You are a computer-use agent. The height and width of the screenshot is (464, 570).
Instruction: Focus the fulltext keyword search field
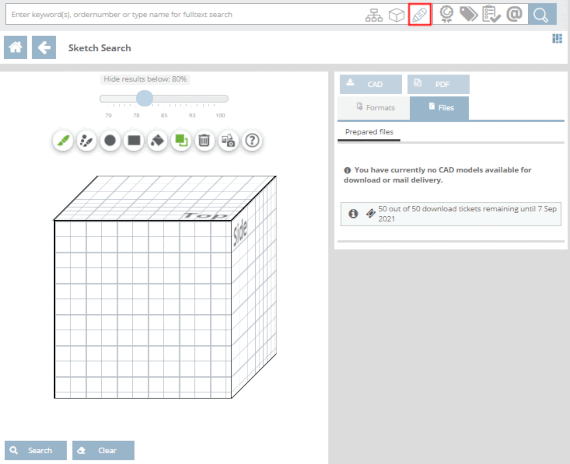click(x=185, y=15)
